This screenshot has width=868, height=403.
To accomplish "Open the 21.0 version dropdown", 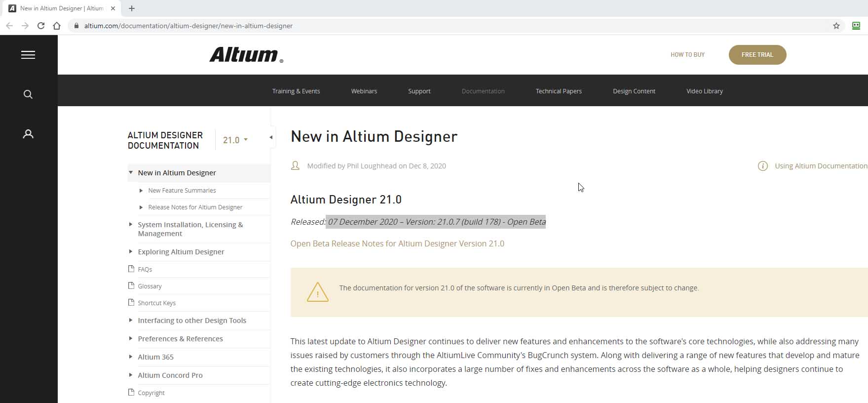I will click(235, 140).
